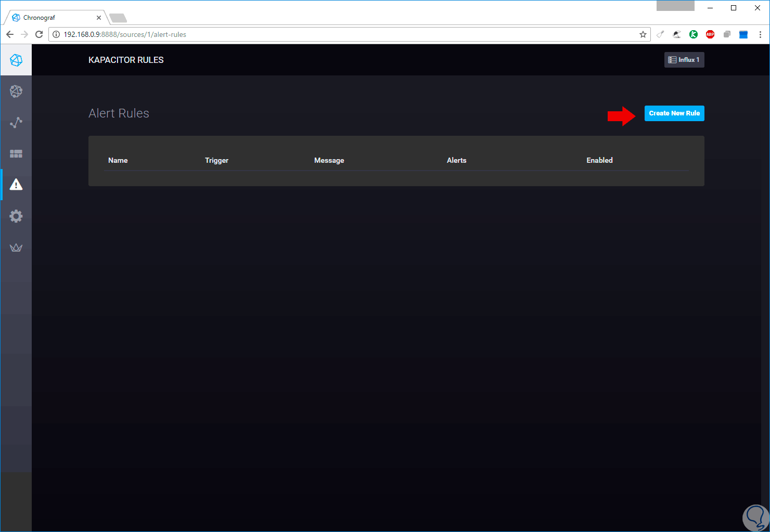This screenshot has height=532, width=770.
Task: View site information icon in the address bar
Action: (56, 34)
